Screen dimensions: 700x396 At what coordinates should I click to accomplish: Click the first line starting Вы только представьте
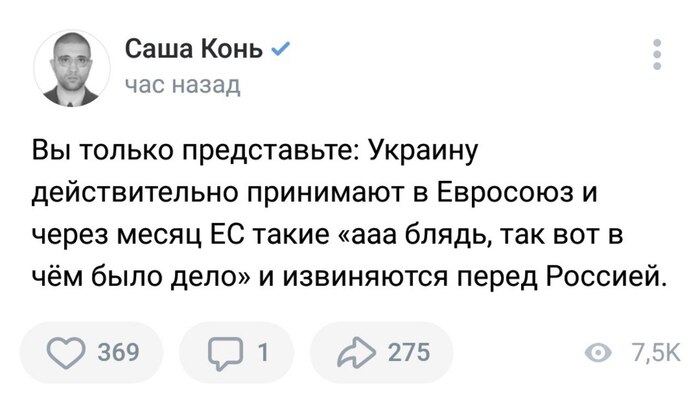[255, 152]
